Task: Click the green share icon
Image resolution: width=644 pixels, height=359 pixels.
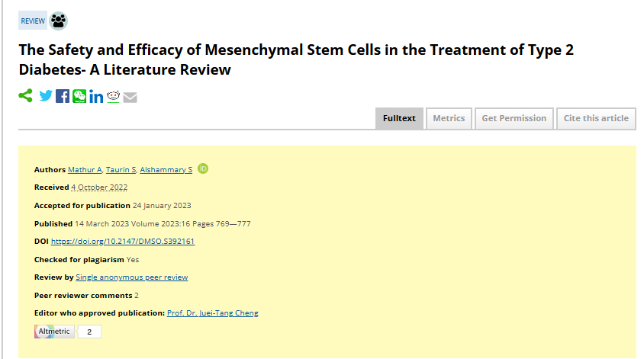Action: tap(26, 96)
